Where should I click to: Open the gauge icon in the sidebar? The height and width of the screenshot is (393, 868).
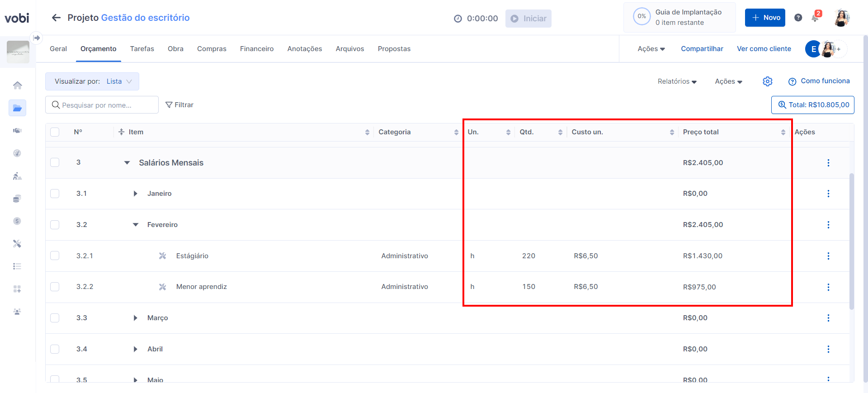tap(17, 153)
